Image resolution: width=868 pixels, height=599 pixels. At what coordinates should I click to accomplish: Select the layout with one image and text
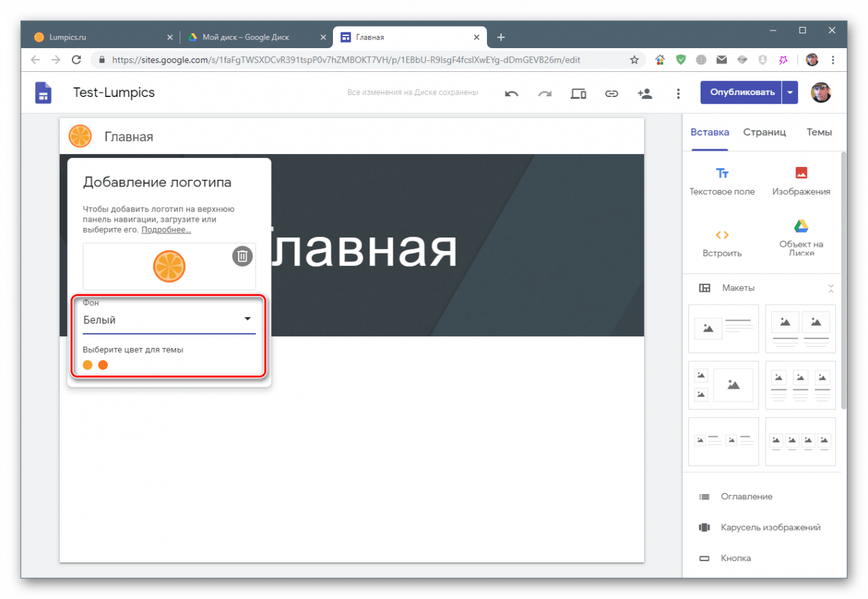point(724,328)
